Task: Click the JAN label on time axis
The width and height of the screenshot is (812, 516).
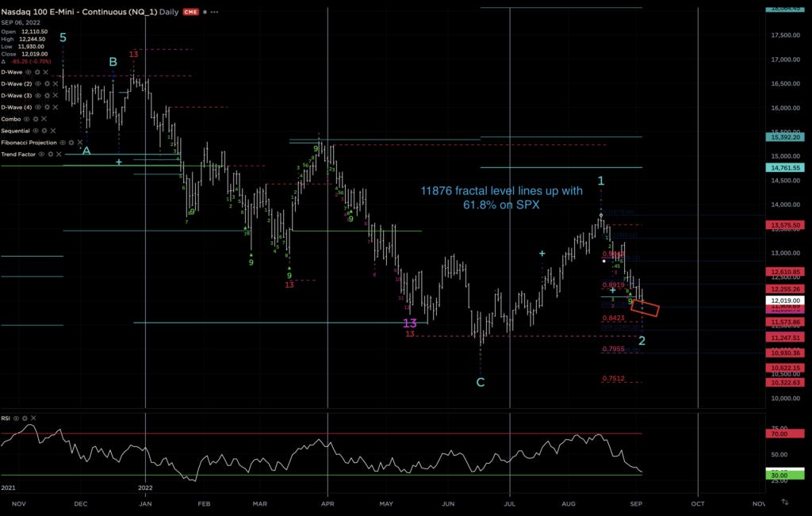Action: coord(146,503)
